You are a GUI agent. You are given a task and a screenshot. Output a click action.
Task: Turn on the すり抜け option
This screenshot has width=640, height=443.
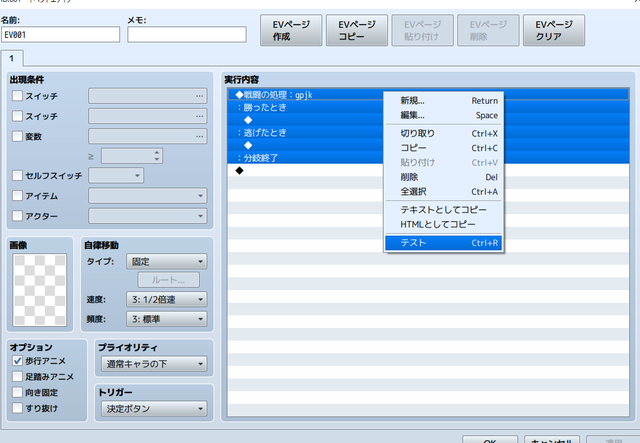pyautogui.click(x=17, y=408)
